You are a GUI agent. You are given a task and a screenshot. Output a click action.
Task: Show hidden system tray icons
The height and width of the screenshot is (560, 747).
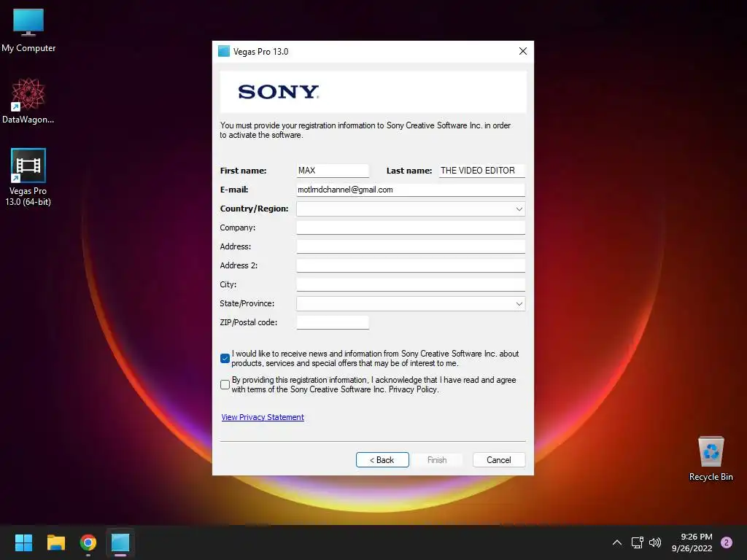tap(617, 542)
